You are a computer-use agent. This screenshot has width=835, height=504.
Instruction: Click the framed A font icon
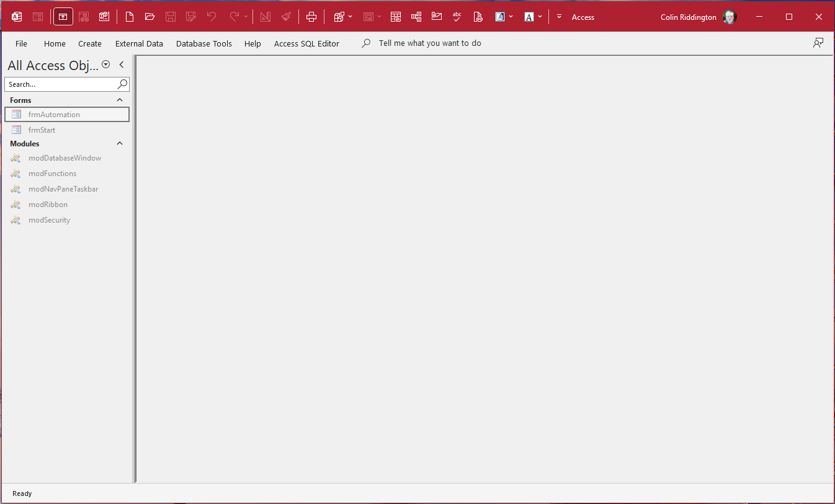(x=499, y=17)
